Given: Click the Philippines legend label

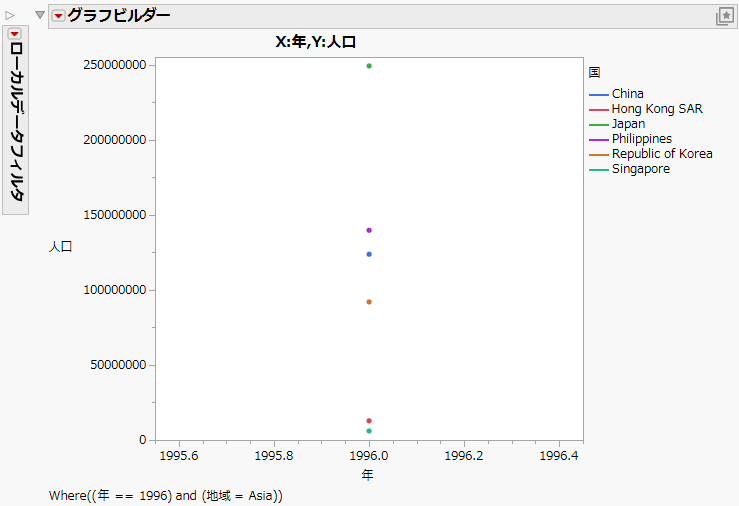Looking at the screenshot, I should [x=642, y=139].
